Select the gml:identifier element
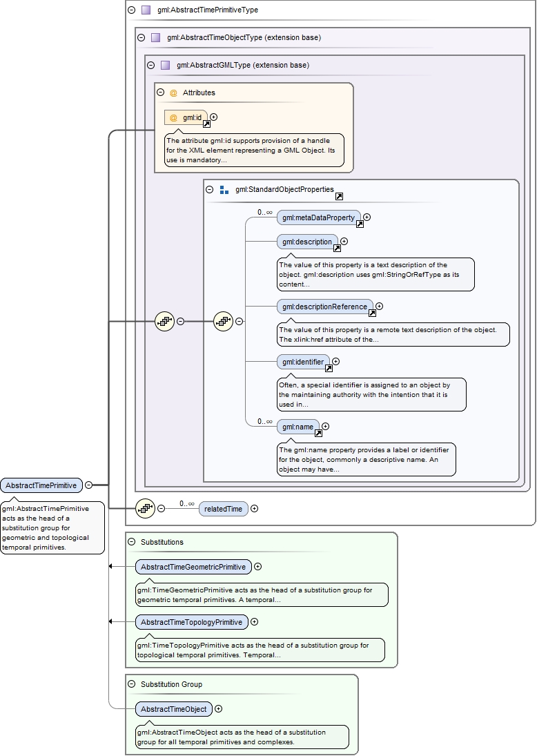537x756 pixels. point(303,362)
